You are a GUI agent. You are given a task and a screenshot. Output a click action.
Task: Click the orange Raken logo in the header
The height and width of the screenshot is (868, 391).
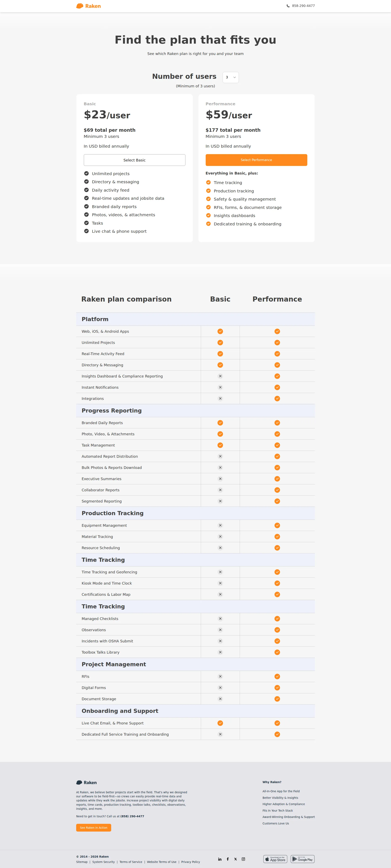[89, 6]
